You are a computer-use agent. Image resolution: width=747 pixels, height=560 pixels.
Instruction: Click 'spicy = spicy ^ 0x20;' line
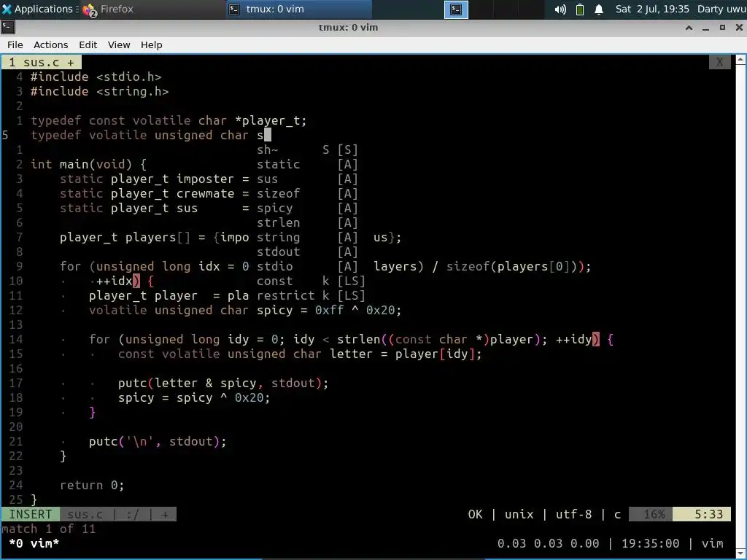194,397
